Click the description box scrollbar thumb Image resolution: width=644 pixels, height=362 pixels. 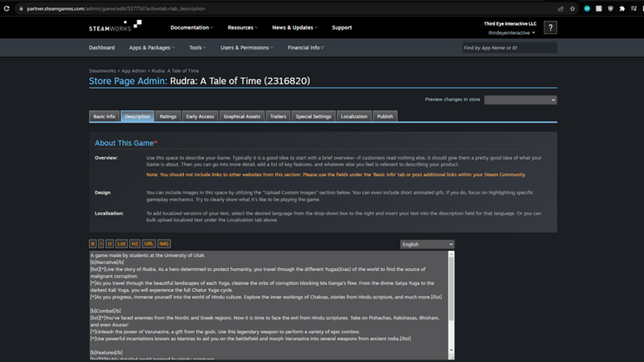tap(451, 289)
